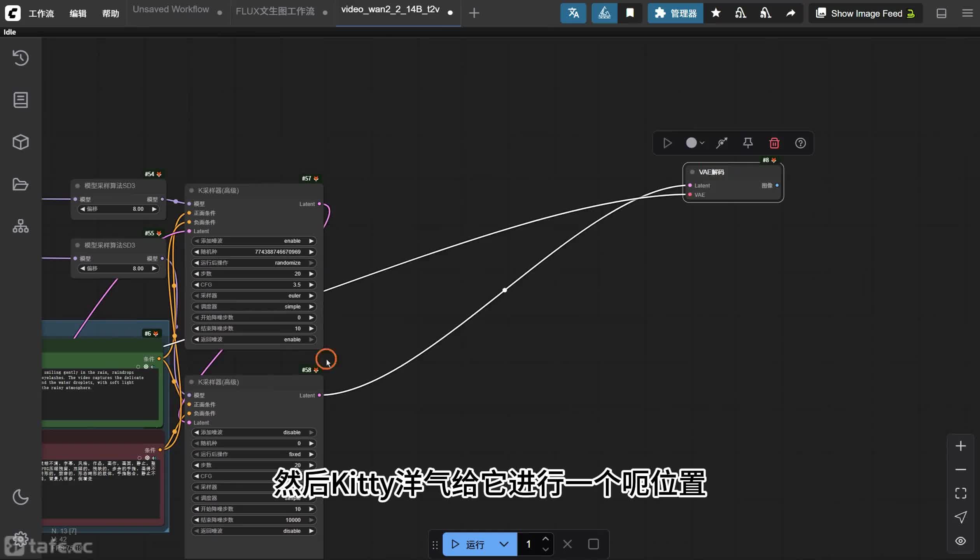The height and width of the screenshot is (560, 980).
Task: Change 采样器 euler dropdown in #57
Action: coord(254,296)
